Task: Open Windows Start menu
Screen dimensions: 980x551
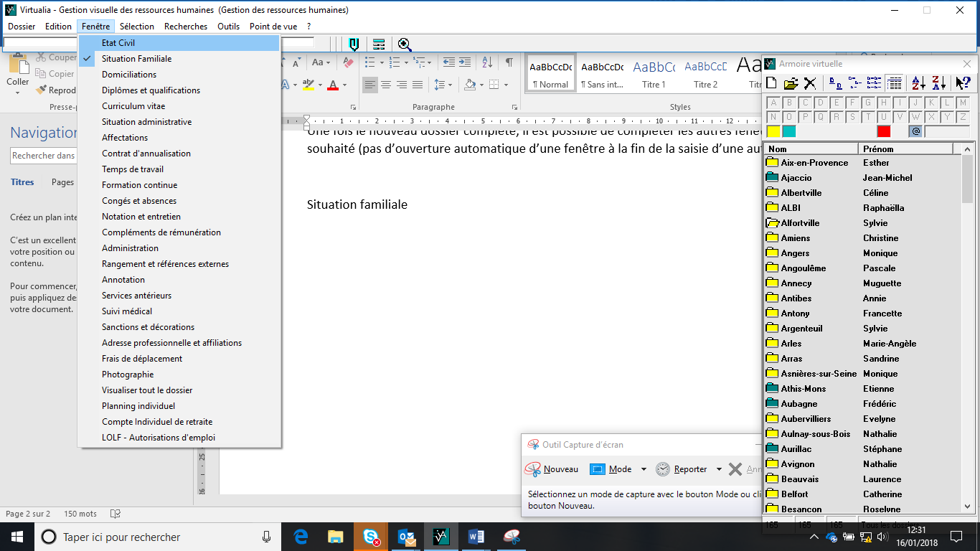Action: coord(17,537)
